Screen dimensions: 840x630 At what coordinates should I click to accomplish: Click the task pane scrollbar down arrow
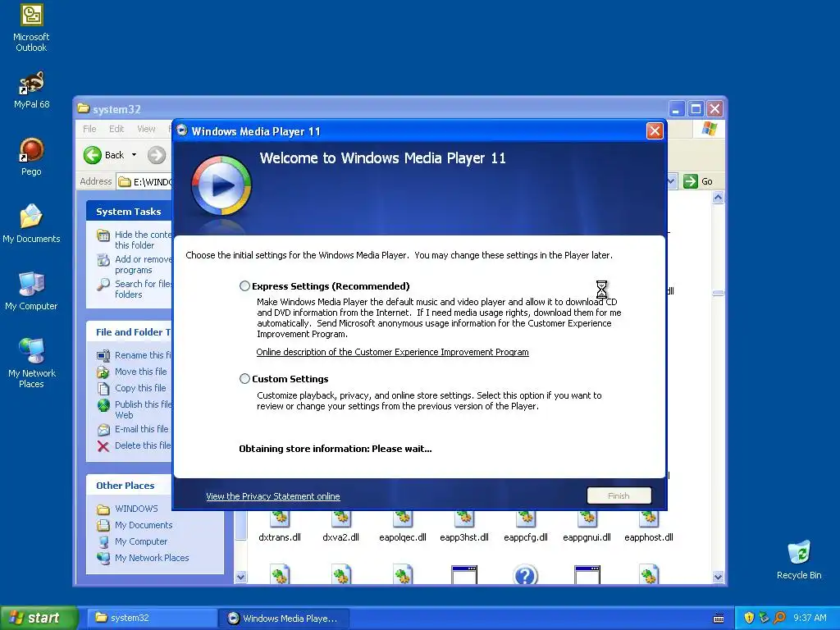240,577
